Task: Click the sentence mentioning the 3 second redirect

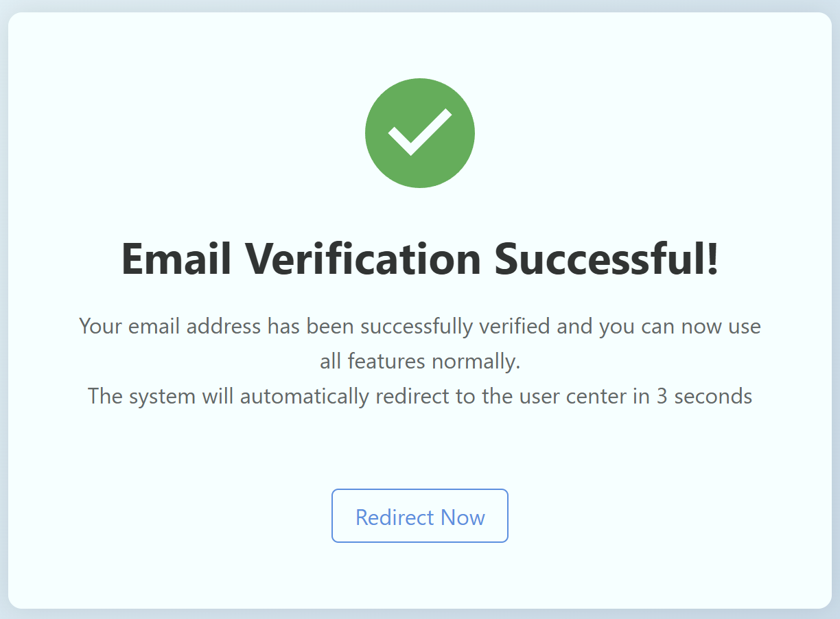Action: pyautogui.click(x=420, y=396)
